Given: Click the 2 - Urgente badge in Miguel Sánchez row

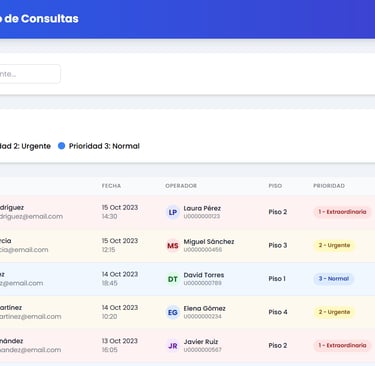Looking at the screenshot, I should tap(334, 245).
